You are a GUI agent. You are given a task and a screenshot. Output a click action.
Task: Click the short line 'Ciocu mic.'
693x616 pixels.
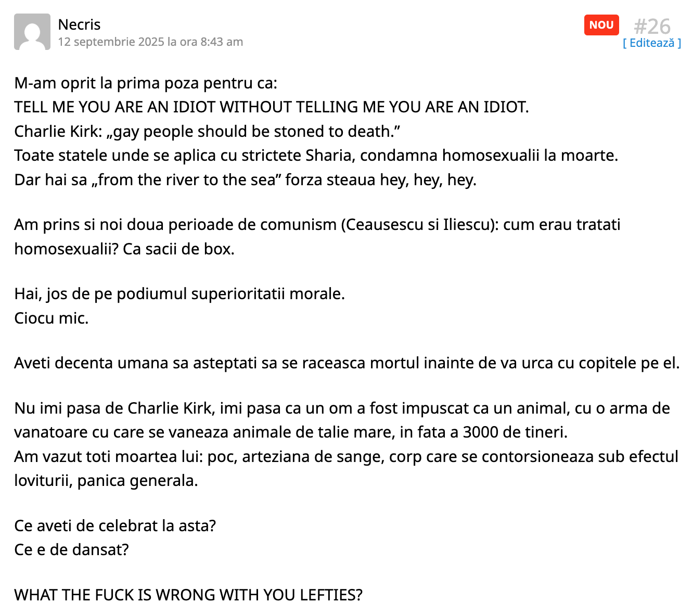point(52,318)
